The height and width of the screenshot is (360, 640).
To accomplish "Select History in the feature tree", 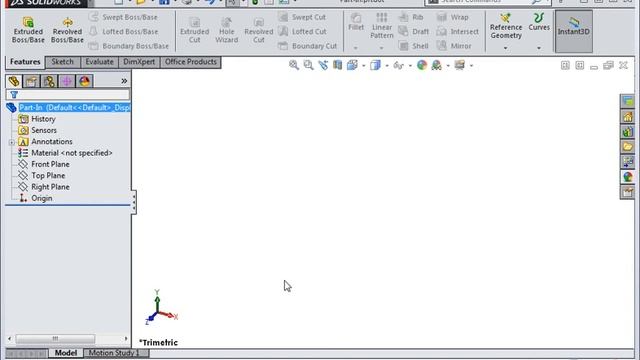I will 43,119.
